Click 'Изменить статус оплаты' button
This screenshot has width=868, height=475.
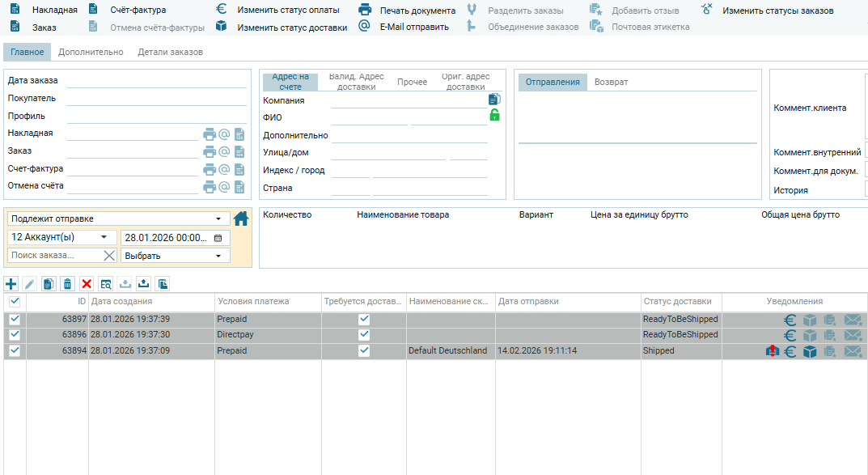coord(287,11)
